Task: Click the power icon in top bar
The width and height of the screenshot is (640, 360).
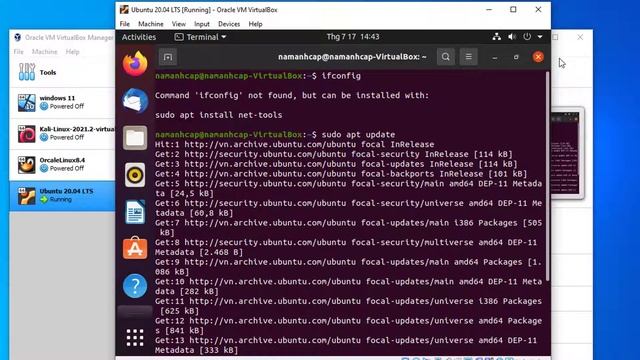Action: click(527, 37)
